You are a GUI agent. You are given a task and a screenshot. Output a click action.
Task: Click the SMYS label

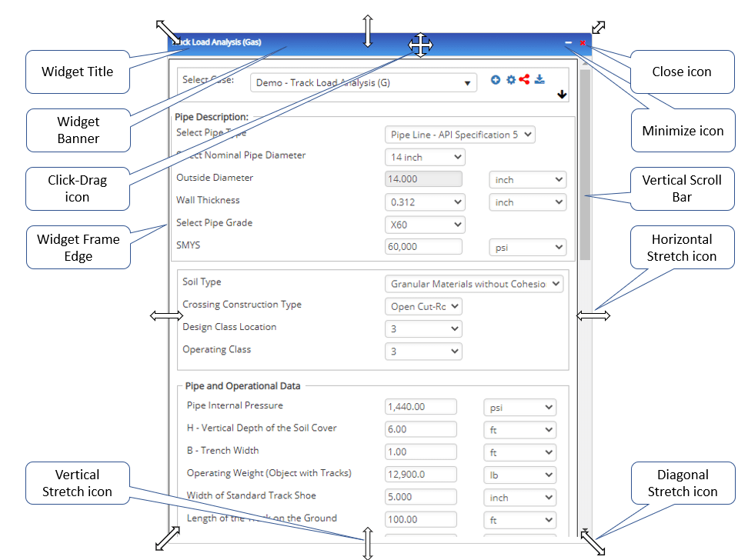(188, 245)
